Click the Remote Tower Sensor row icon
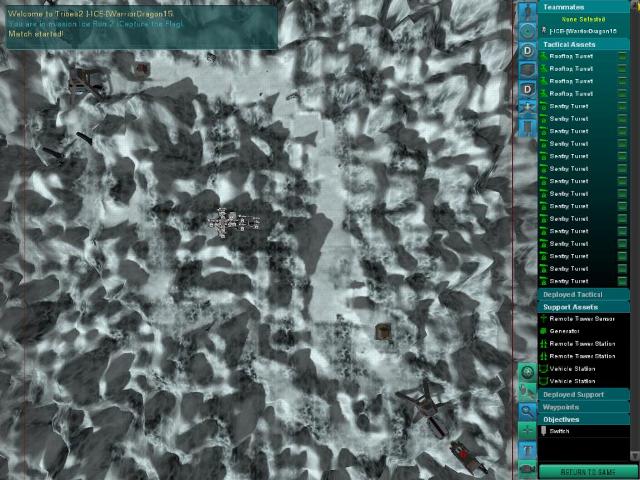The image size is (640, 480). coord(543,319)
